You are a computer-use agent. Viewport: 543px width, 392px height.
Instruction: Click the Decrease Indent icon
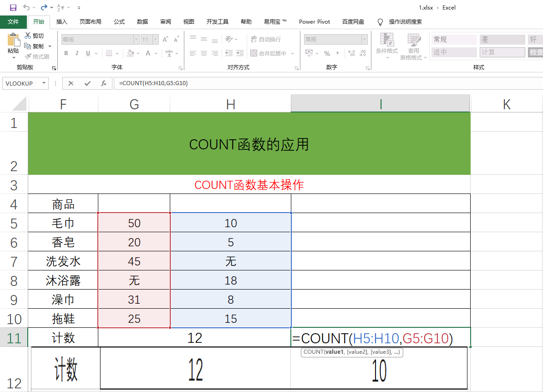pos(229,53)
